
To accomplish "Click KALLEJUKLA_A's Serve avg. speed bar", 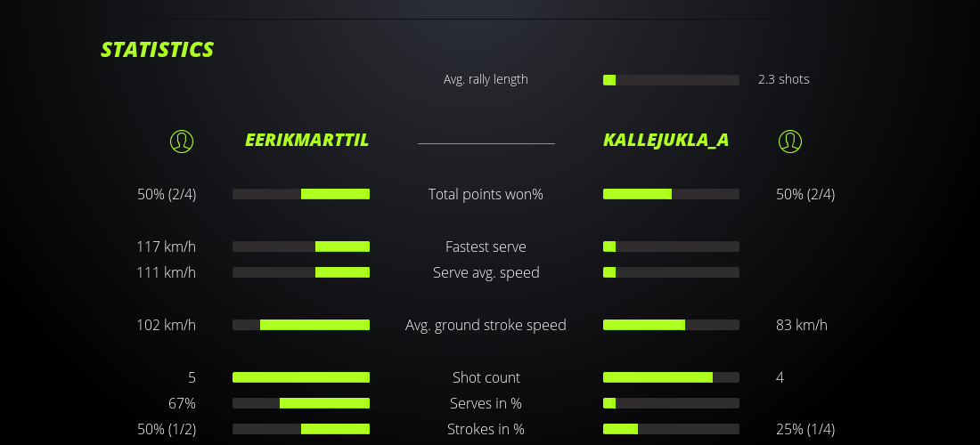I will (671, 272).
